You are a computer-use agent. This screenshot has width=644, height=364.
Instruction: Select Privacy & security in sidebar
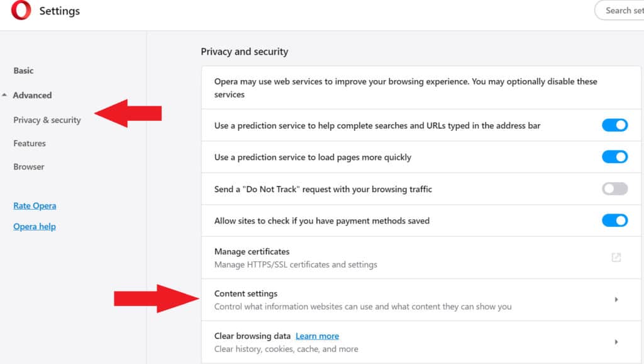(x=47, y=120)
